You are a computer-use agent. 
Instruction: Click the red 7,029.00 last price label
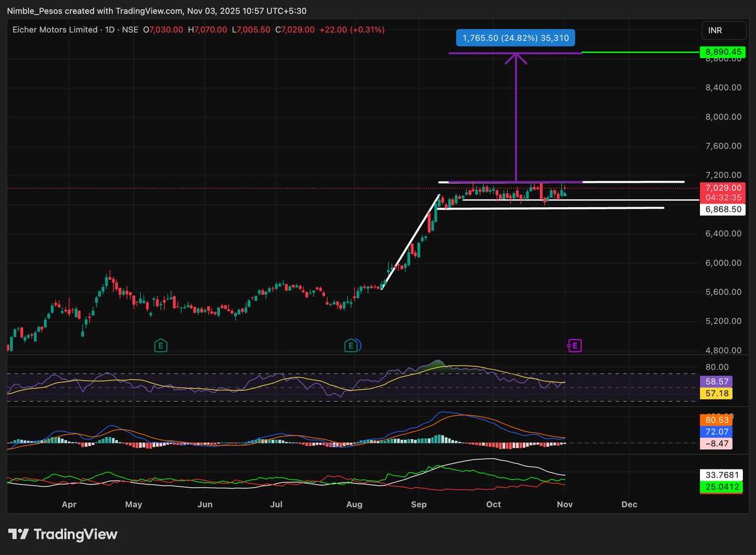pyautogui.click(x=723, y=187)
